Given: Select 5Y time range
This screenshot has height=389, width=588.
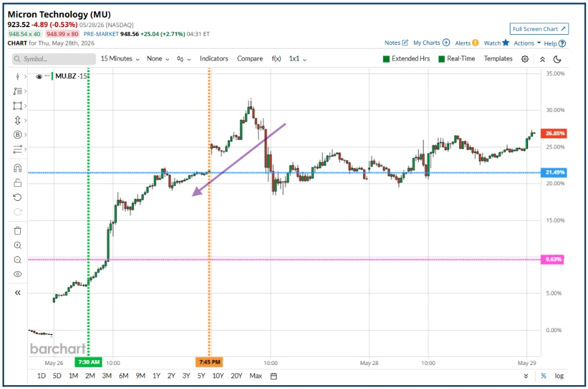Looking at the screenshot, I should [x=201, y=376].
